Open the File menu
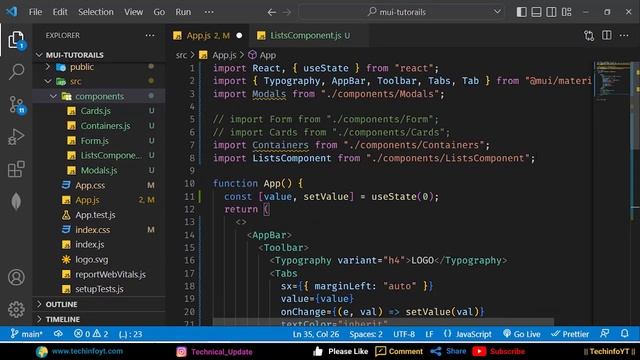Viewport: 640px width, 360px height. 35,12
